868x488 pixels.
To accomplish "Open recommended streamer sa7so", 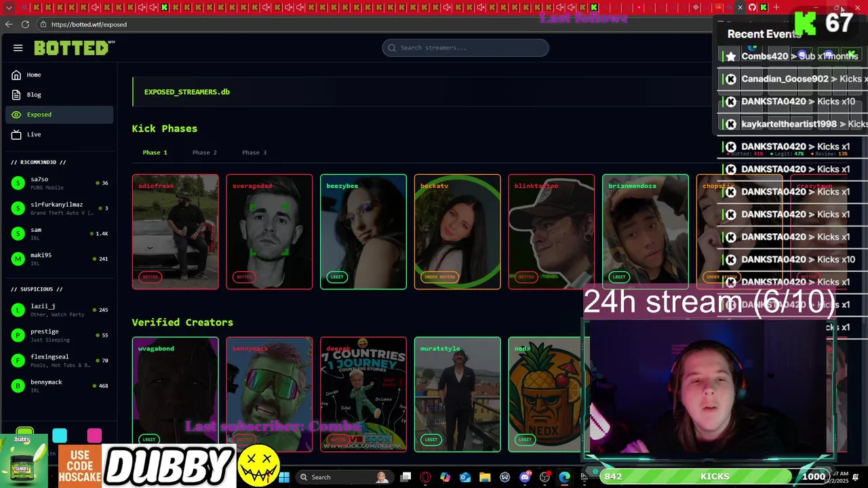I will (x=60, y=183).
